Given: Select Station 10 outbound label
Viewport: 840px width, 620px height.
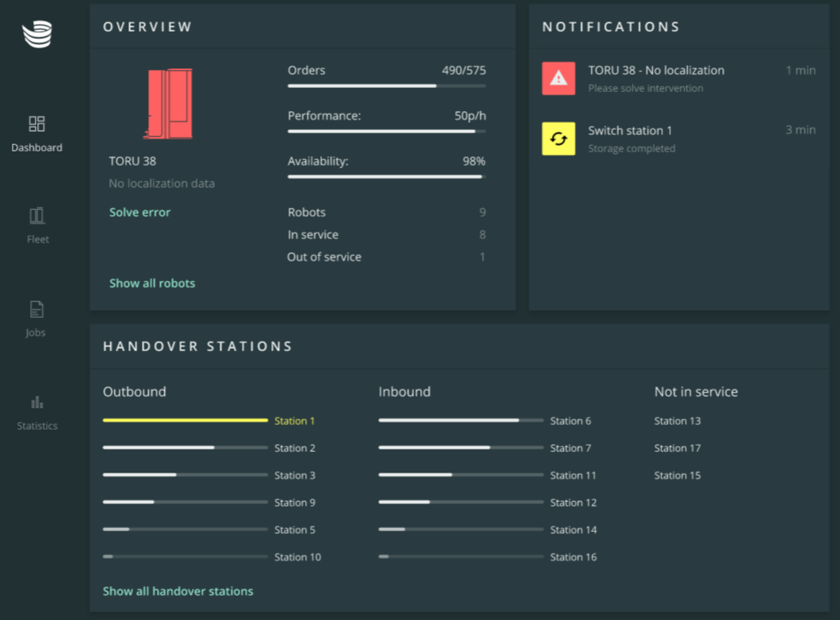Looking at the screenshot, I should pos(298,557).
